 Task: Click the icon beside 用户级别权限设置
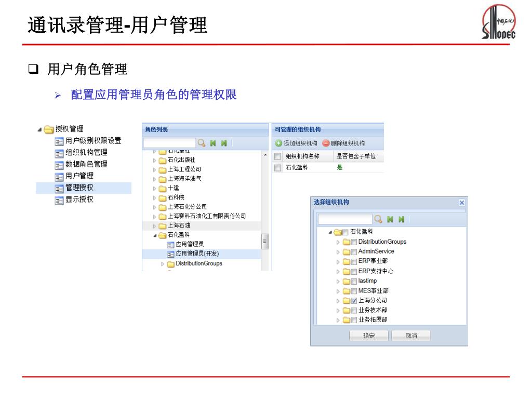[x=59, y=141]
